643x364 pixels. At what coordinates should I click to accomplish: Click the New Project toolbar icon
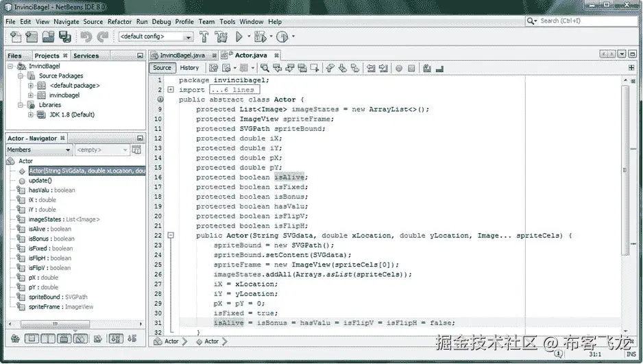click(x=32, y=36)
